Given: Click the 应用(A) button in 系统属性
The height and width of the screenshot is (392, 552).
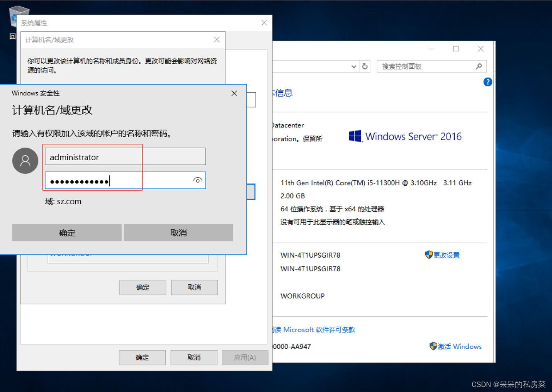Looking at the screenshot, I should click(x=245, y=358).
